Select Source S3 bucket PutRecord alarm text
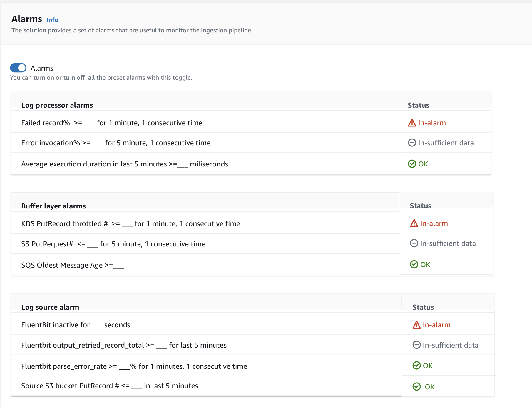Image resolution: width=532 pixels, height=407 pixels. [x=110, y=386]
